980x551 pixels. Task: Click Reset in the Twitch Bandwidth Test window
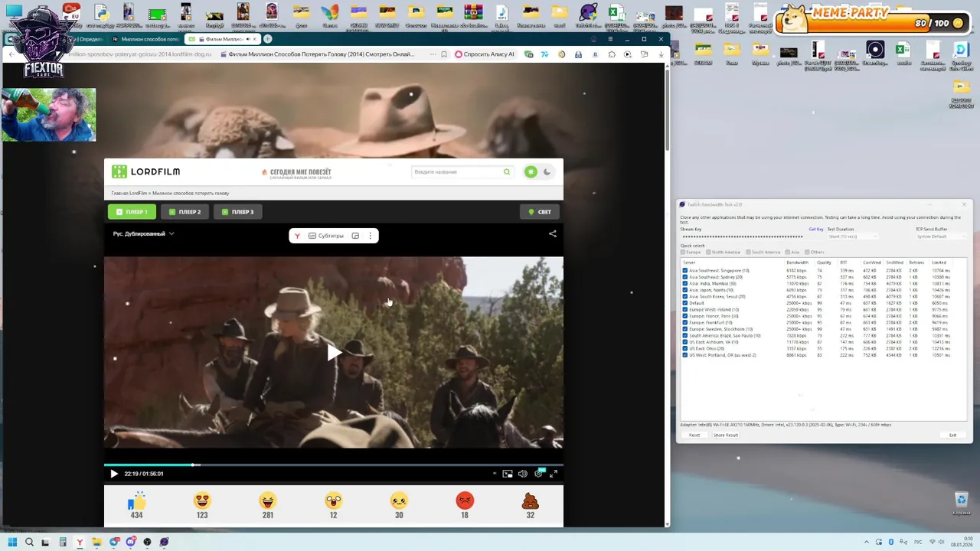coord(694,435)
